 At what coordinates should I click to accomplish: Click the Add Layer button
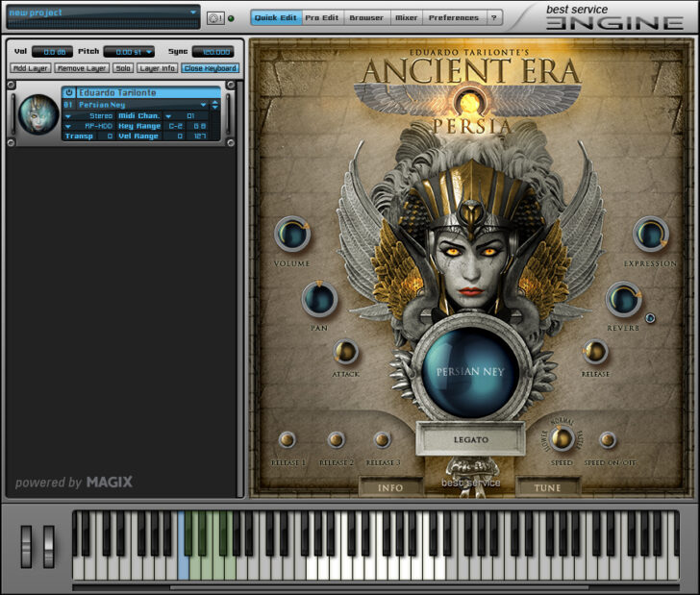click(x=32, y=68)
